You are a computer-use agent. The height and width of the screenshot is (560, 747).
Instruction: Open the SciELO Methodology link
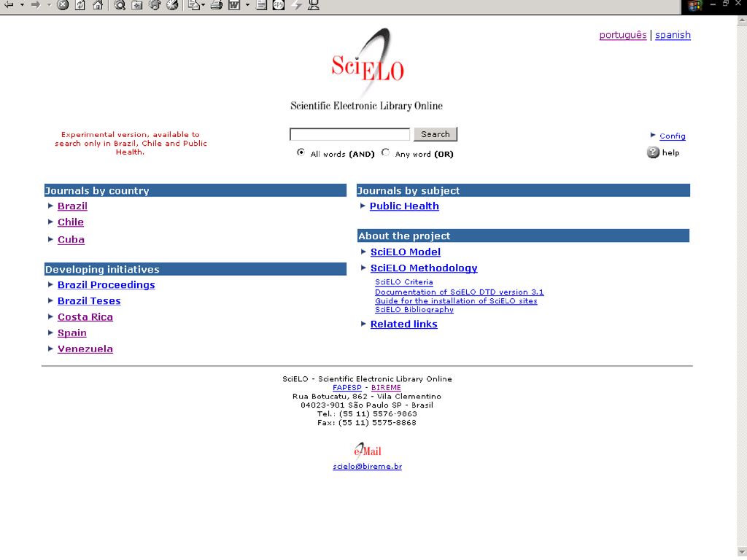424,268
